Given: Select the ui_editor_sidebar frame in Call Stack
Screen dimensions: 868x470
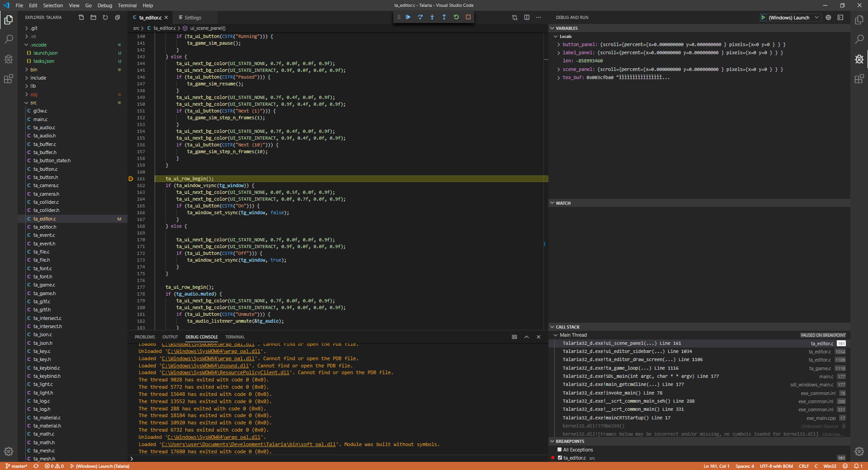Looking at the screenshot, I should point(624,351).
